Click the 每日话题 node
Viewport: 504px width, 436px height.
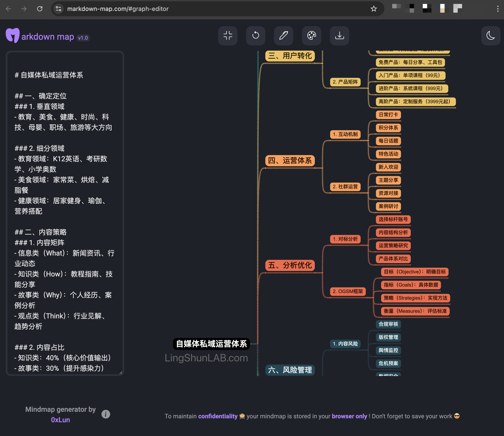coord(388,141)
